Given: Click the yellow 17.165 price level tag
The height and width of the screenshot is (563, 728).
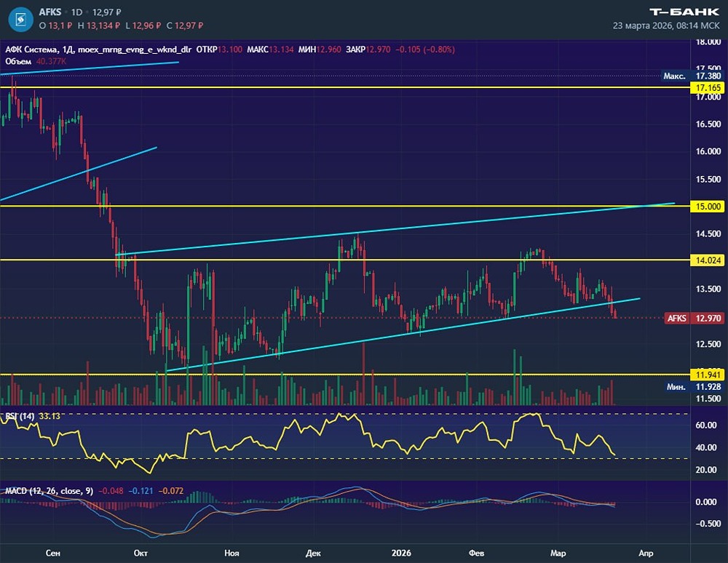Looking at the screenshot, I should pos(708,87).
